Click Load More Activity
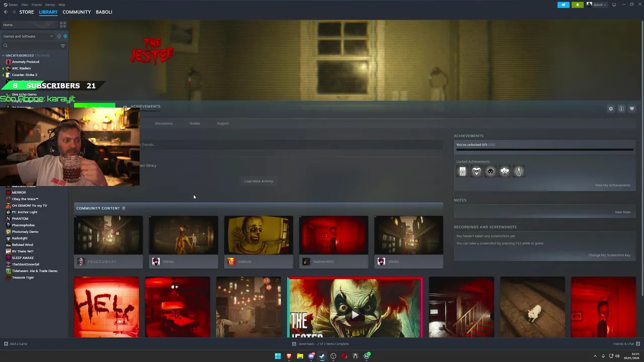644x362 pixels. [259, 181]
